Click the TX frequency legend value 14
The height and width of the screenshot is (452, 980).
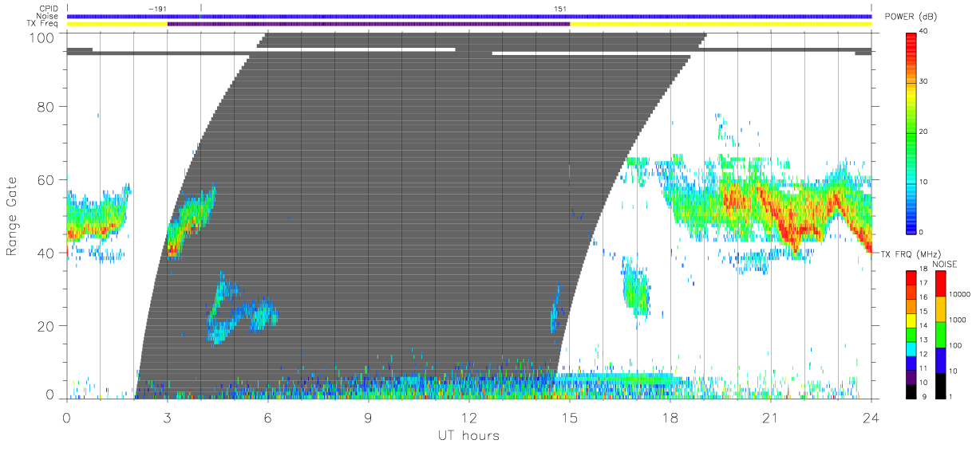coord(925,326)
